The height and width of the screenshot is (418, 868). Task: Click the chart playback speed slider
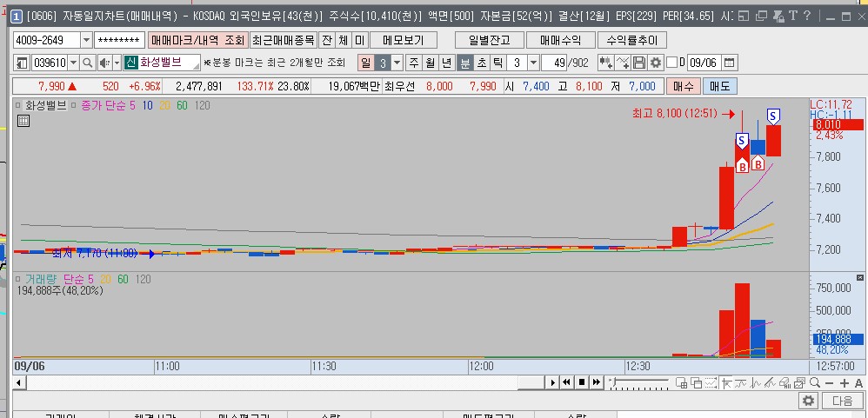[x=638, y=382]
